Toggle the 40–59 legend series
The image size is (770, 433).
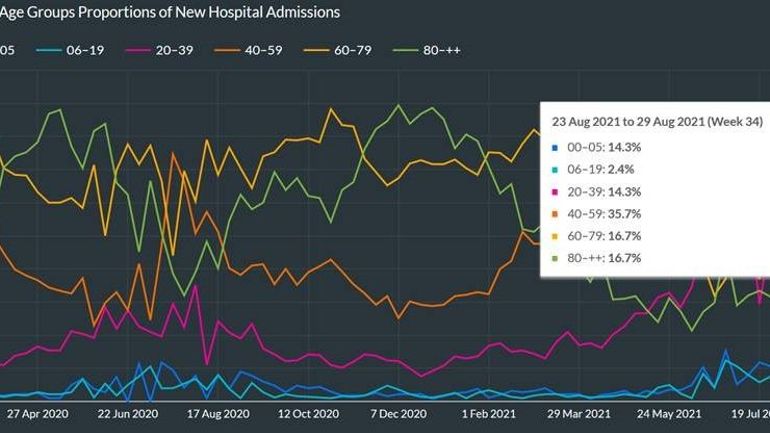point(248,50)
